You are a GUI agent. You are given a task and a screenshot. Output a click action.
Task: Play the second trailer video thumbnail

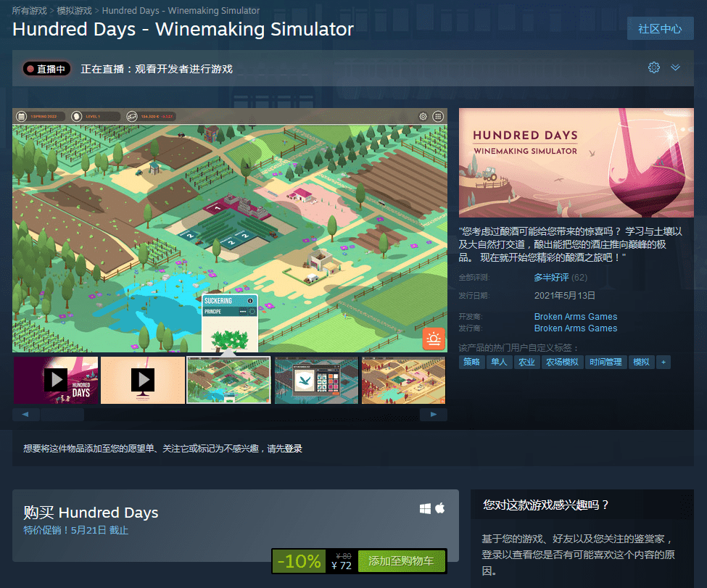point(142,380)
